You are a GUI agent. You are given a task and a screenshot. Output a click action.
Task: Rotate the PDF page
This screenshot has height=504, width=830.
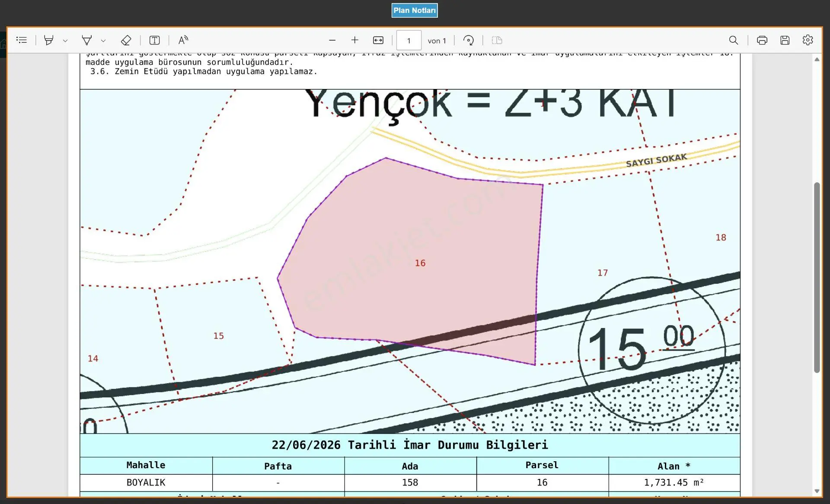coord(469,40)
